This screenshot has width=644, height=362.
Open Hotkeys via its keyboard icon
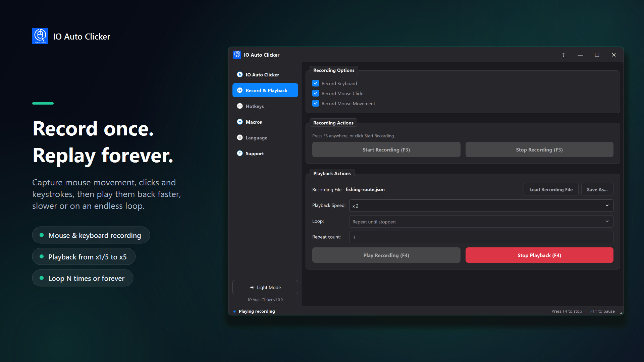[239, 106]
